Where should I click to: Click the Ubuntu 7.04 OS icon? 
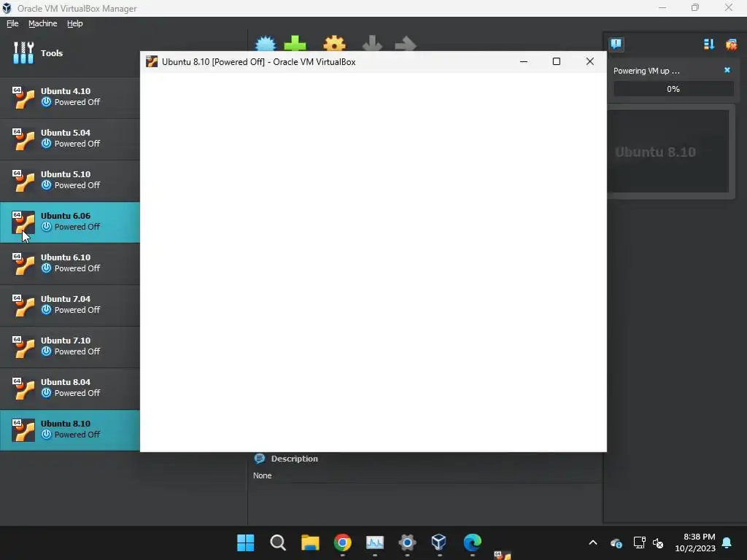(23, 306)
